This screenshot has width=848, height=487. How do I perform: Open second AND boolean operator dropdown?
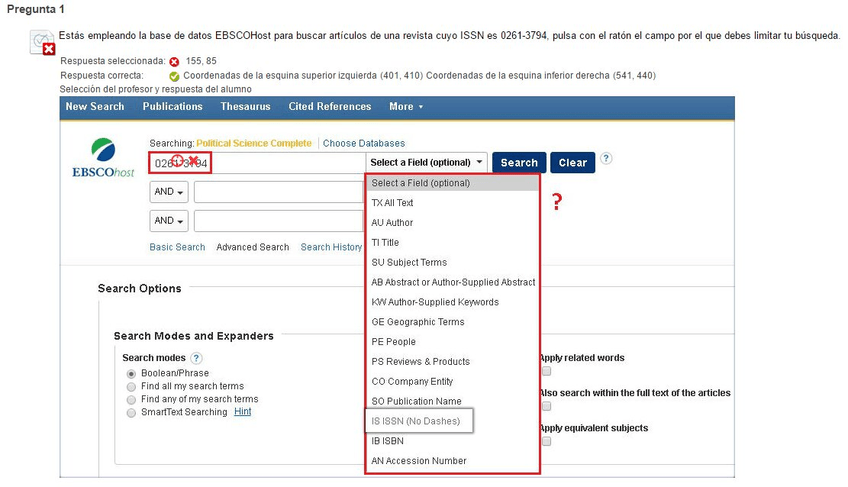(x=169, y=221)
